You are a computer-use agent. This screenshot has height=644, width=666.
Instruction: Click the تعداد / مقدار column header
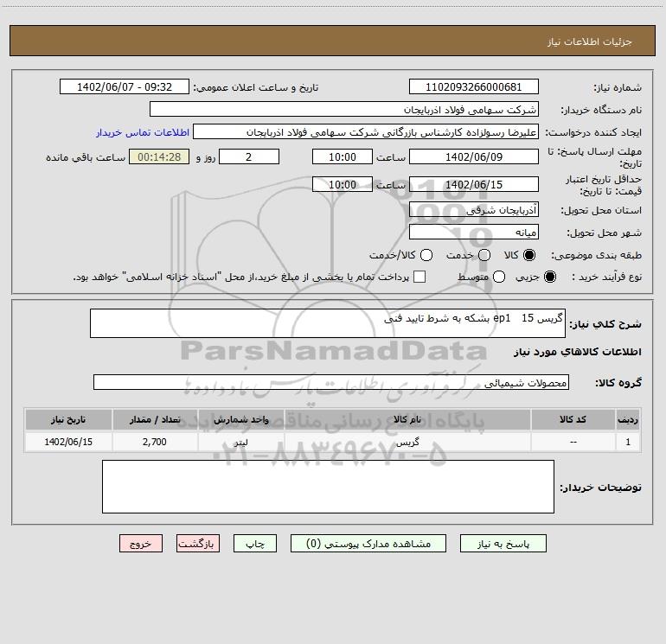coord(155,419)
